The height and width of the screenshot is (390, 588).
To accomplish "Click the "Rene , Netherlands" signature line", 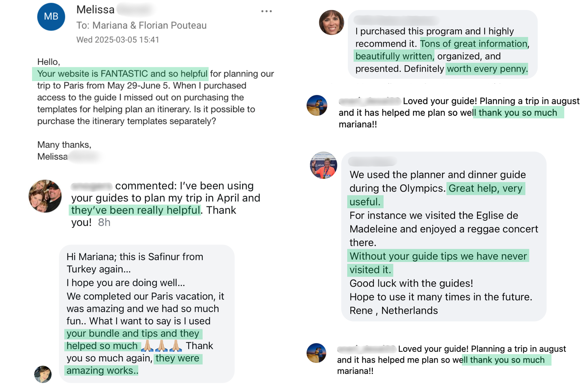I will 393,310.
